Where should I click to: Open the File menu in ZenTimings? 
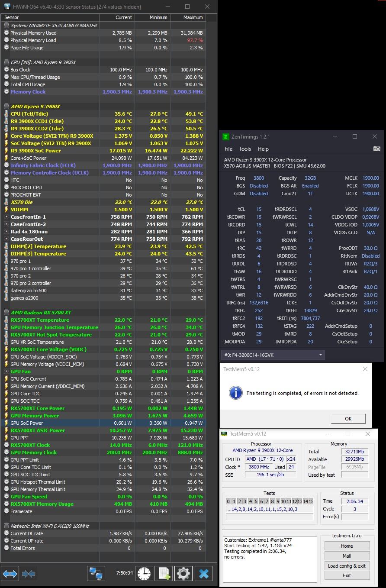228,149
